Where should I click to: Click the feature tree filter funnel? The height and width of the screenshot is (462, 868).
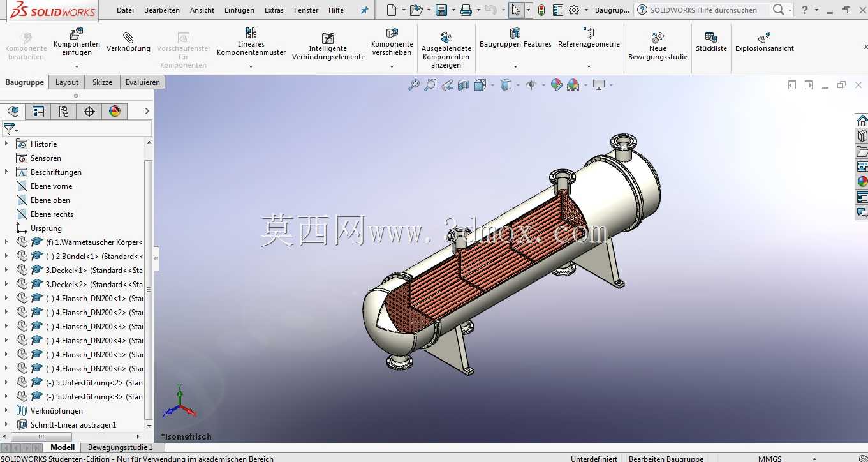click(x=9, y=129)
